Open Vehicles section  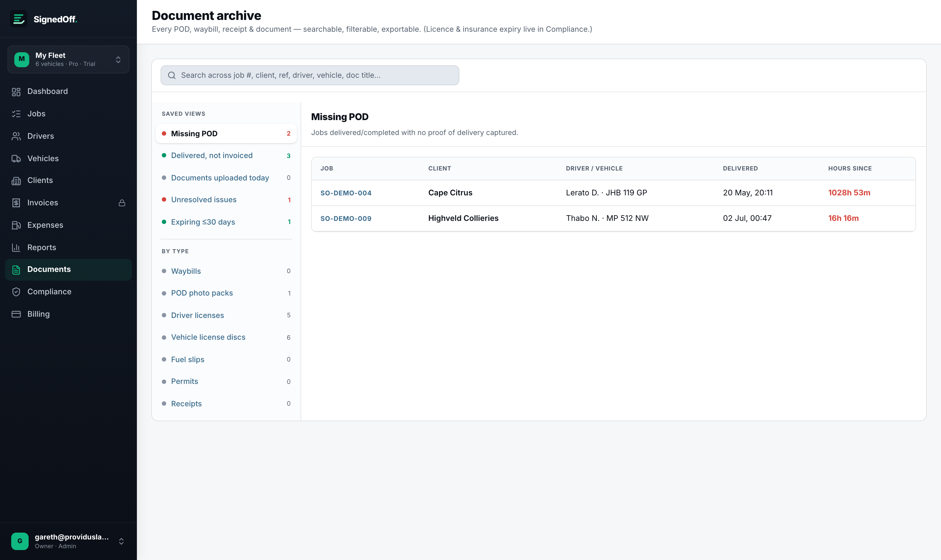[68, 158]
